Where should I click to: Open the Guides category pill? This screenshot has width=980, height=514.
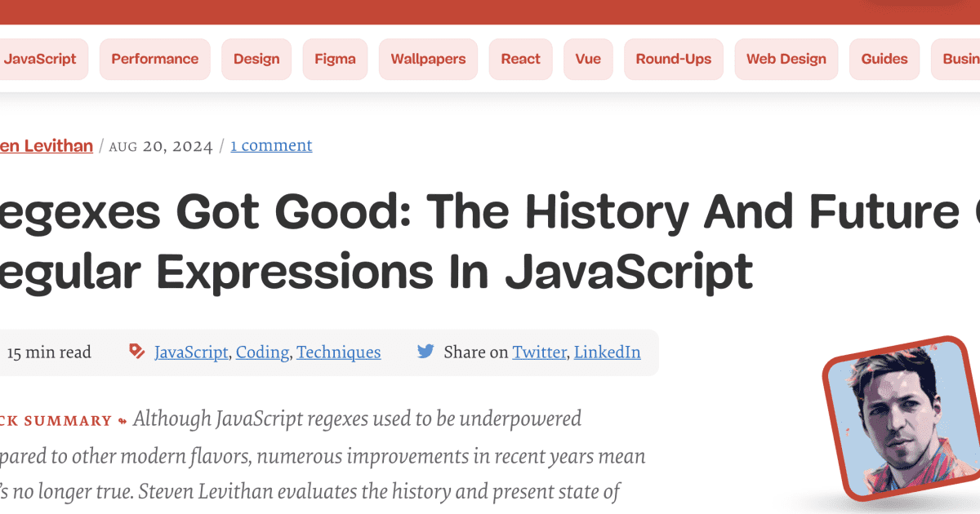(x=884, y=59)
